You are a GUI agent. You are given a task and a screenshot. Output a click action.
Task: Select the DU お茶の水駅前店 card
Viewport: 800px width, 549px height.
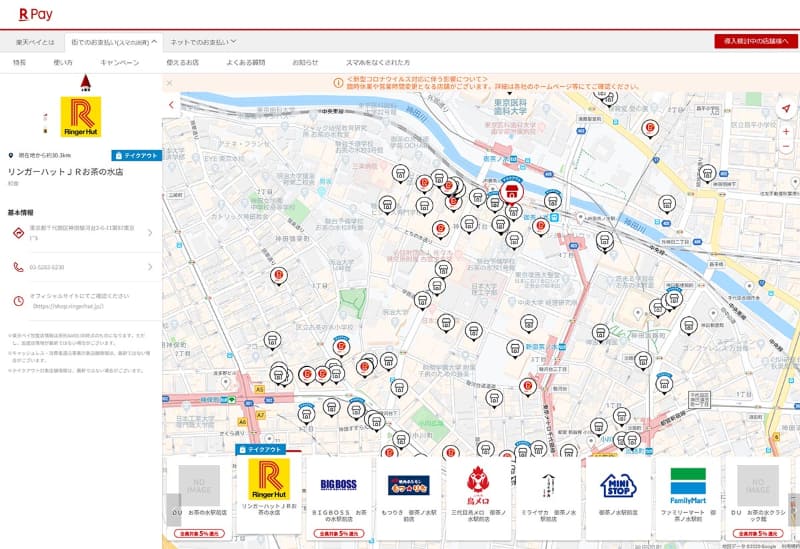pos(199,497)
